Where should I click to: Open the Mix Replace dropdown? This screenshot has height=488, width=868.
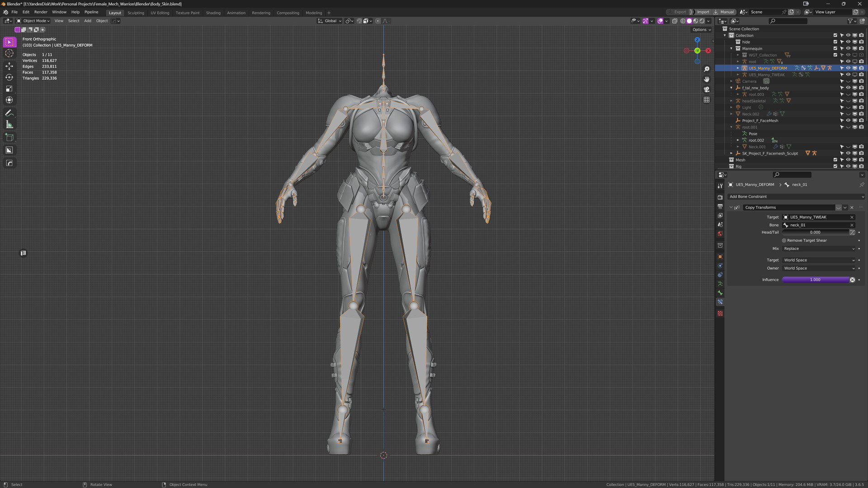819,249
